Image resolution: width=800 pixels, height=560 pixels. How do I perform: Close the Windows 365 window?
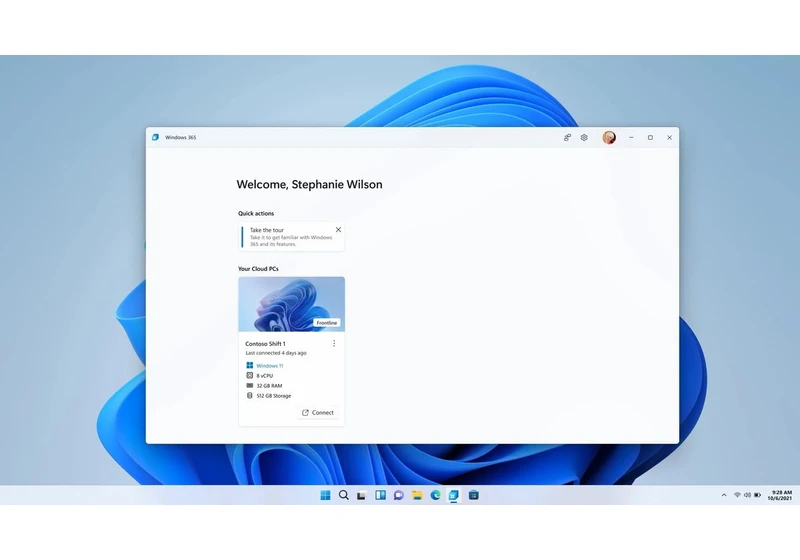669,137
